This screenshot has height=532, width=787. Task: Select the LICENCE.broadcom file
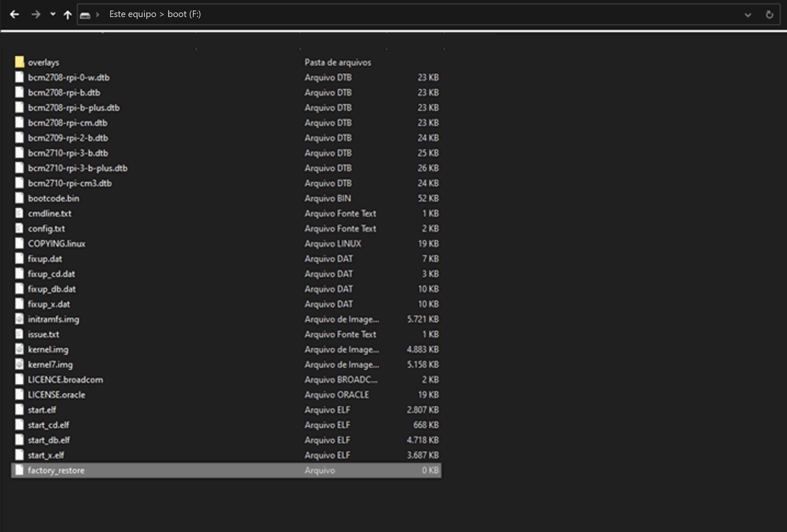65,380
